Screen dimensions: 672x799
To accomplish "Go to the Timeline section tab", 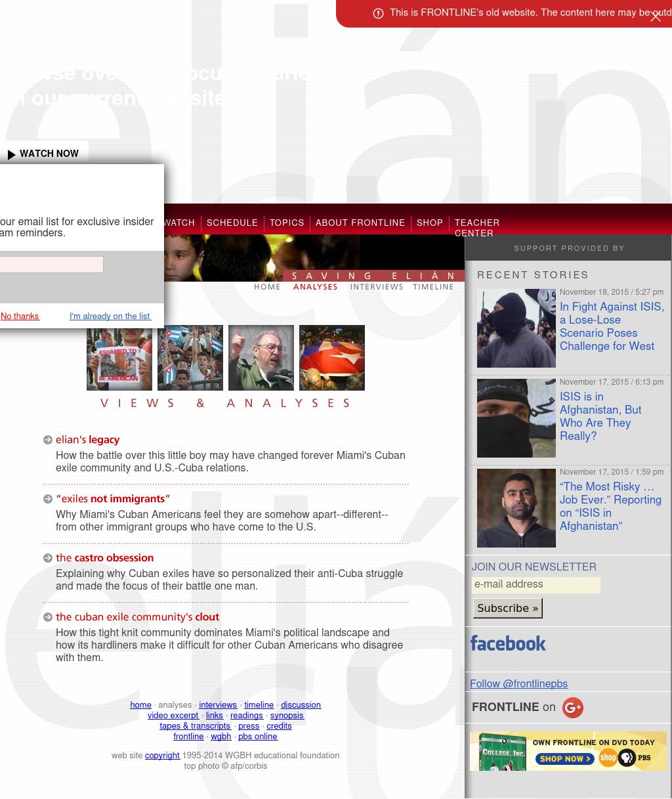I will (x=433, y=287).
